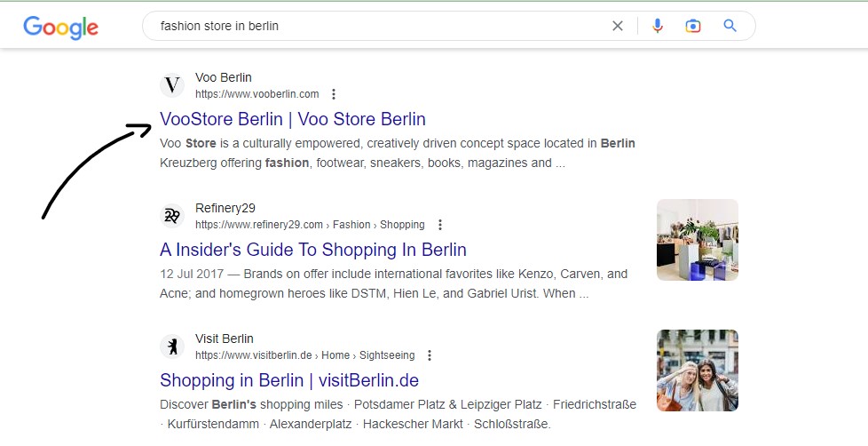Open the VooStore Berlin result link
The width and height of the screenshot is (868, 446).
tap(293, 119)
